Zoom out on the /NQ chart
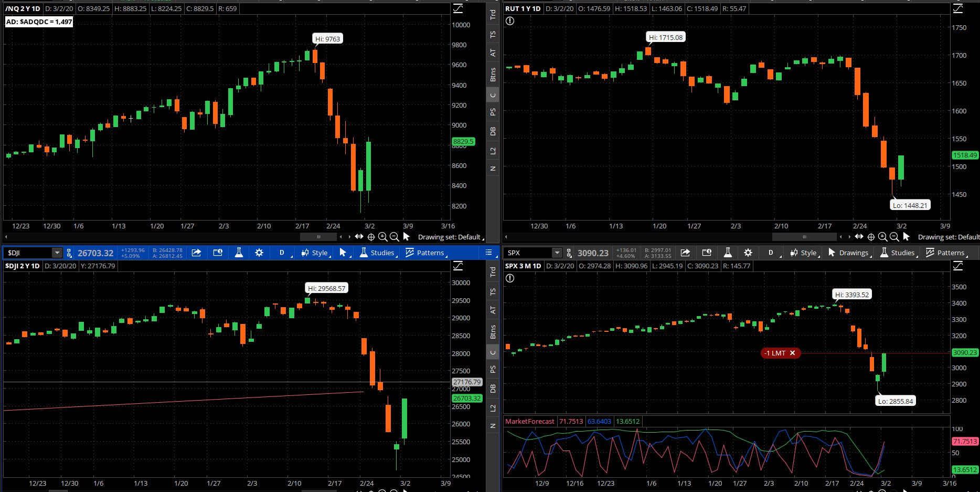980x492 pixels. coord(395,237)
